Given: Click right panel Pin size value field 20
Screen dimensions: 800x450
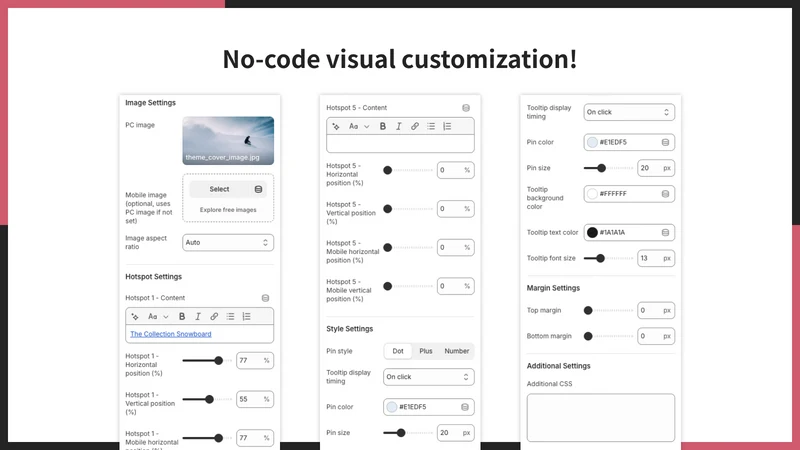Looking at the screenshot, I should (x=656, y=168).
